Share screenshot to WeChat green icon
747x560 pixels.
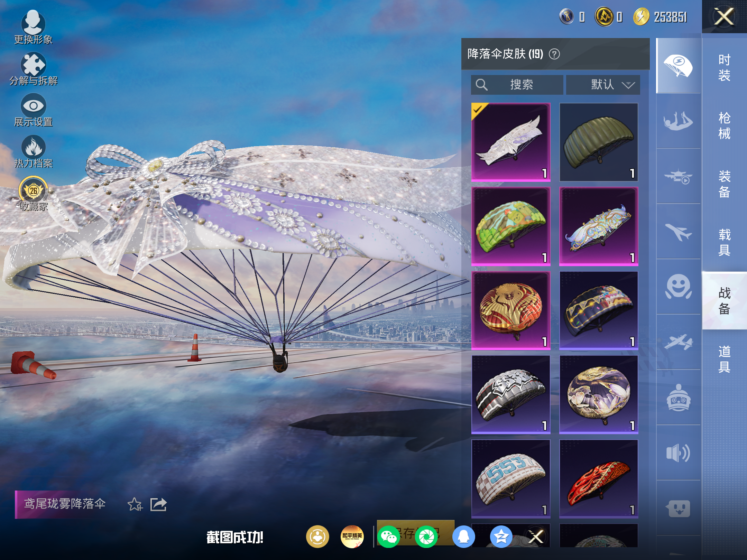click(x=388, y=537)
